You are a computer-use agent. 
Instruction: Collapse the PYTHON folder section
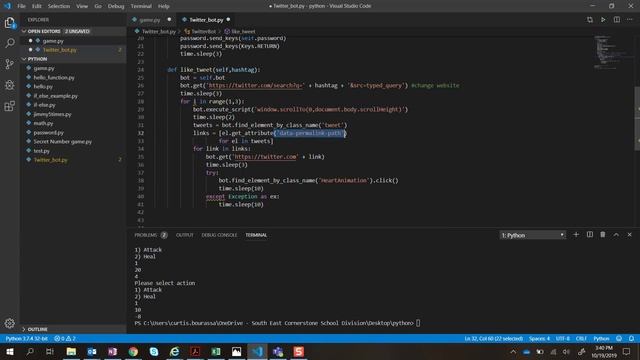tap(73, 59)
